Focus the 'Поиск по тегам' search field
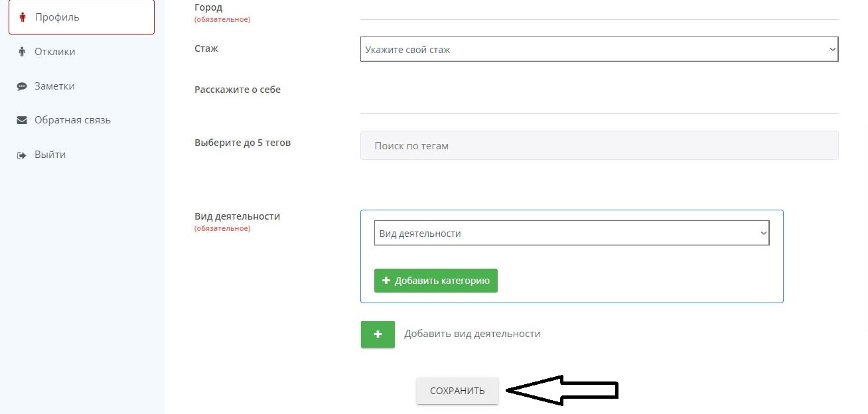Image resolution: width=868 pixels, height=414 pixels. click(599, 145)
